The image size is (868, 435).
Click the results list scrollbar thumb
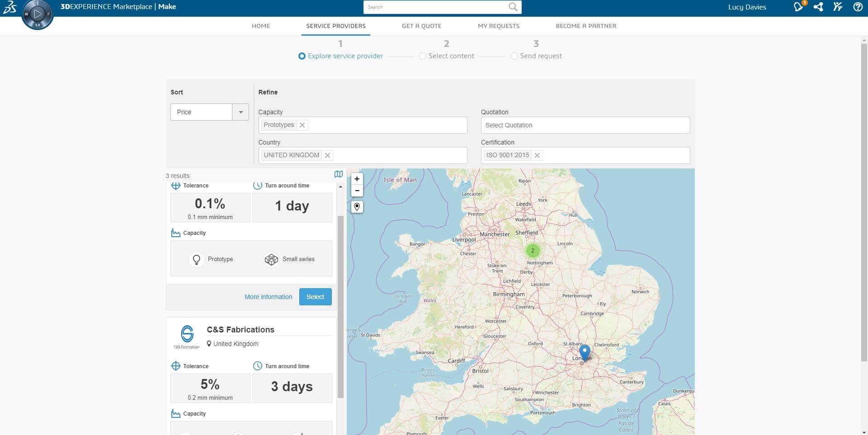341,307
